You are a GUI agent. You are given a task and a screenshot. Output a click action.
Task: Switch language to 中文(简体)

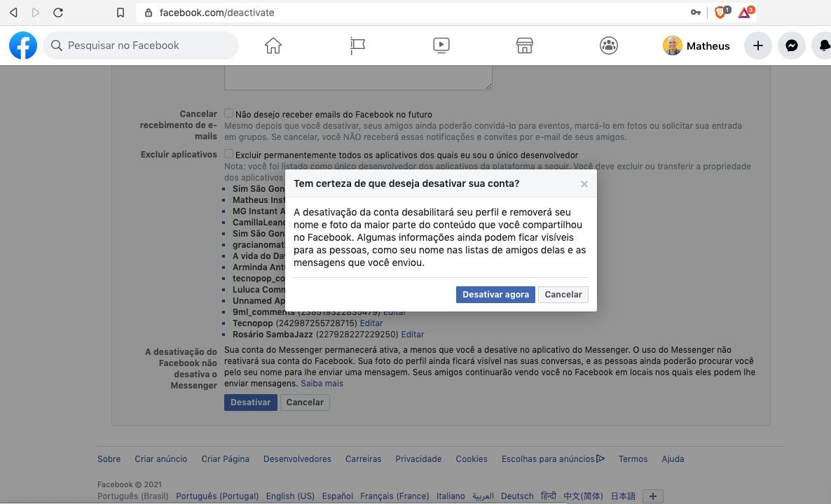[x=583, y=496]
